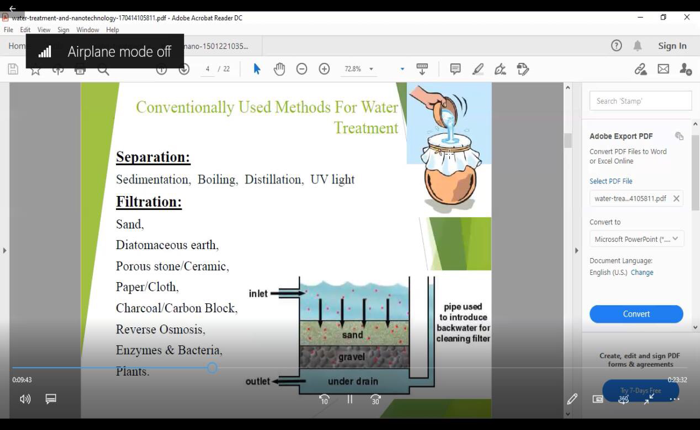The height and width of the screenshot is (430, 700).
Task: Expand the left navigation pane arrow
Action: tap(5, 250)
